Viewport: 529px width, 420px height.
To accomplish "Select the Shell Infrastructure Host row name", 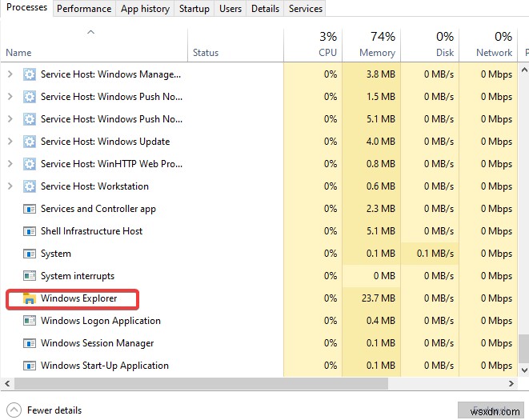I will [x=91, y=231].
